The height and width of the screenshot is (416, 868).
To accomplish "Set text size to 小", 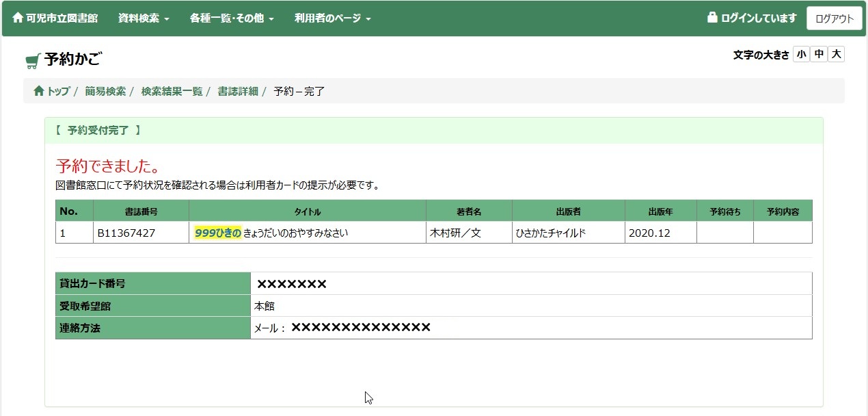I will [800, 54].
